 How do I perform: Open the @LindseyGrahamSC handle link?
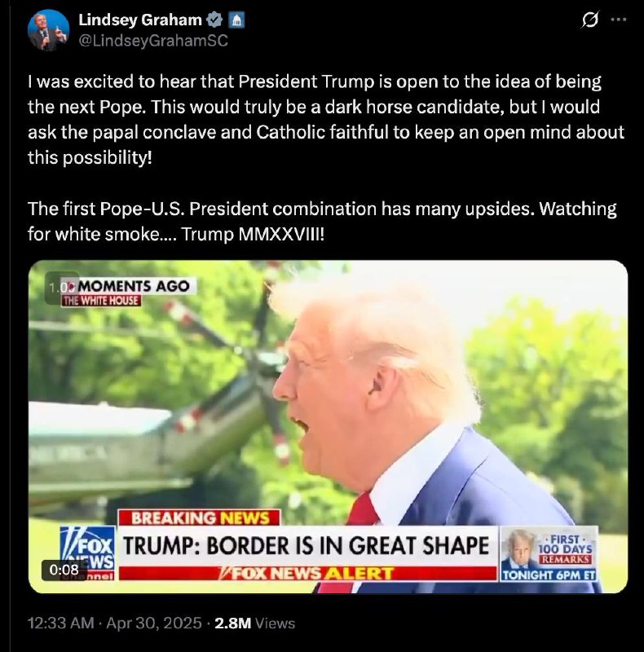point(153,40)
